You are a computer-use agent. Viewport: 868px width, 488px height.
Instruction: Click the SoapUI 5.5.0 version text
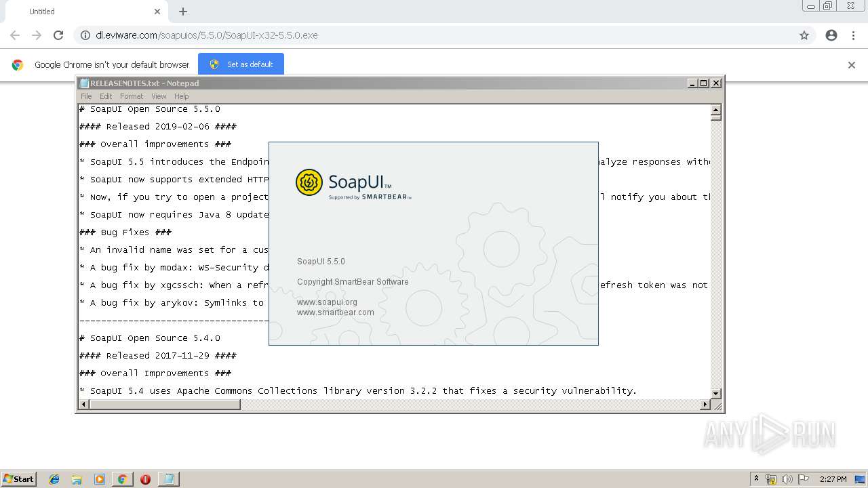[321, 262]
